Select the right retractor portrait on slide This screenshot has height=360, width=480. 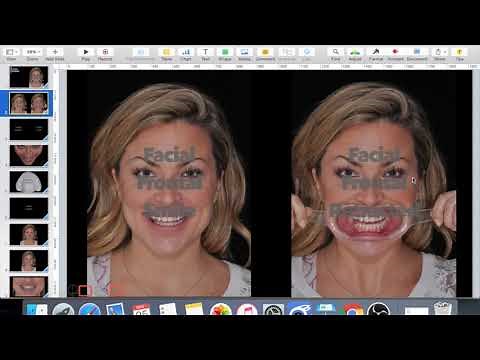coord(374,183)
